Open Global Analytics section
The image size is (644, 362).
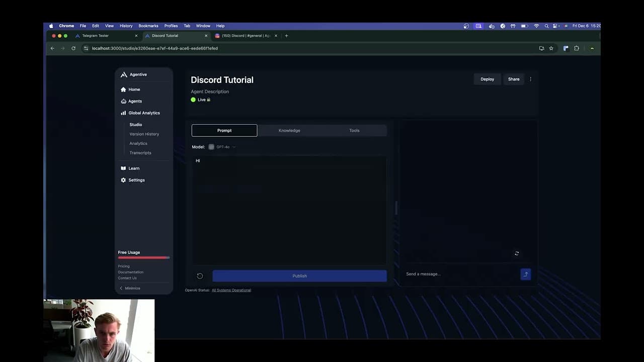[x=140, y=113]
